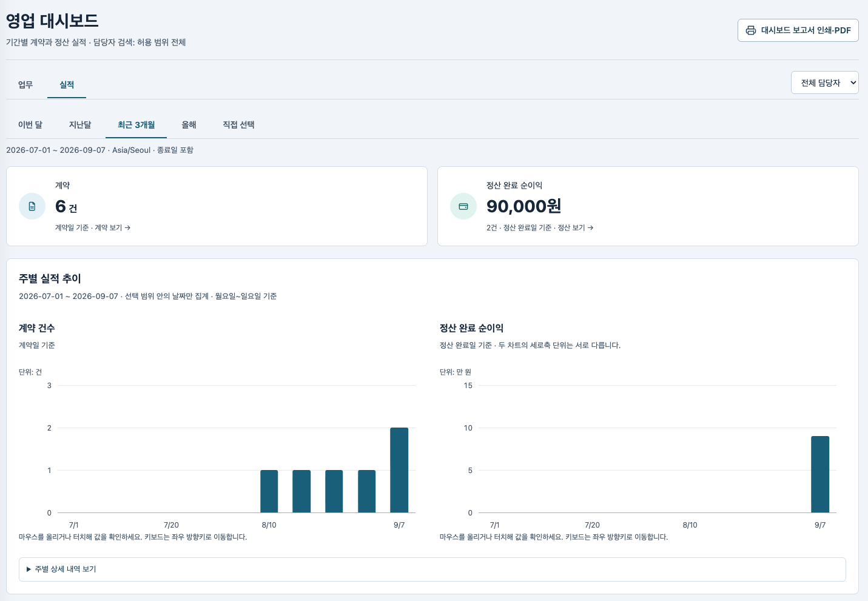Click the 정산 완료 순이익 chart title
Screen dimensions: 868x601
[471, 328]
